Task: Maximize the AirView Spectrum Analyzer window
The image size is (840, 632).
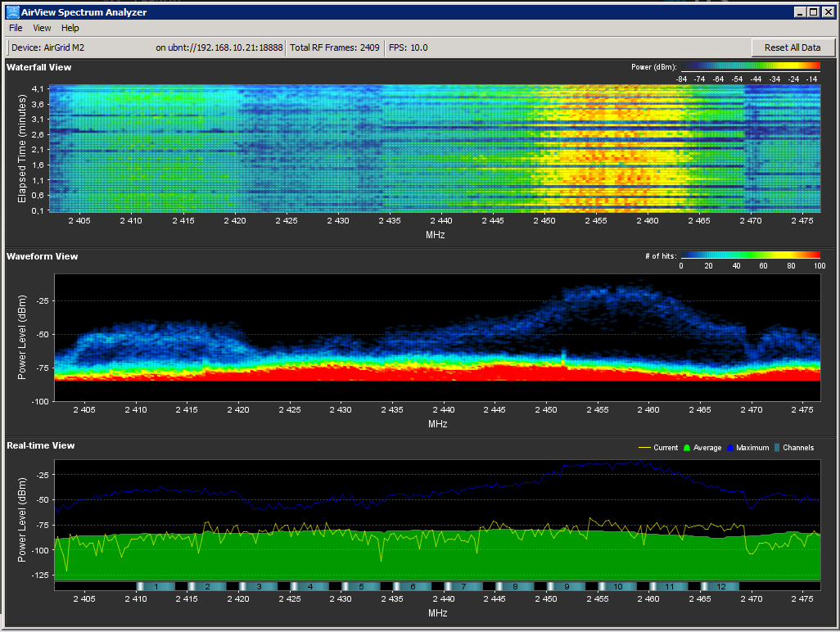Action: (x=813, y=12)
